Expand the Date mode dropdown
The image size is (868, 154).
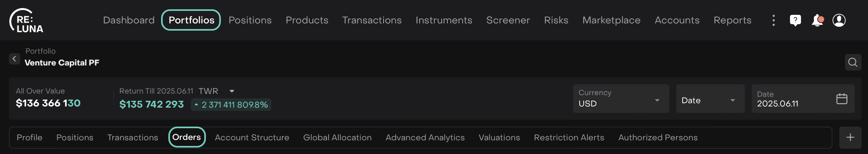710,99
